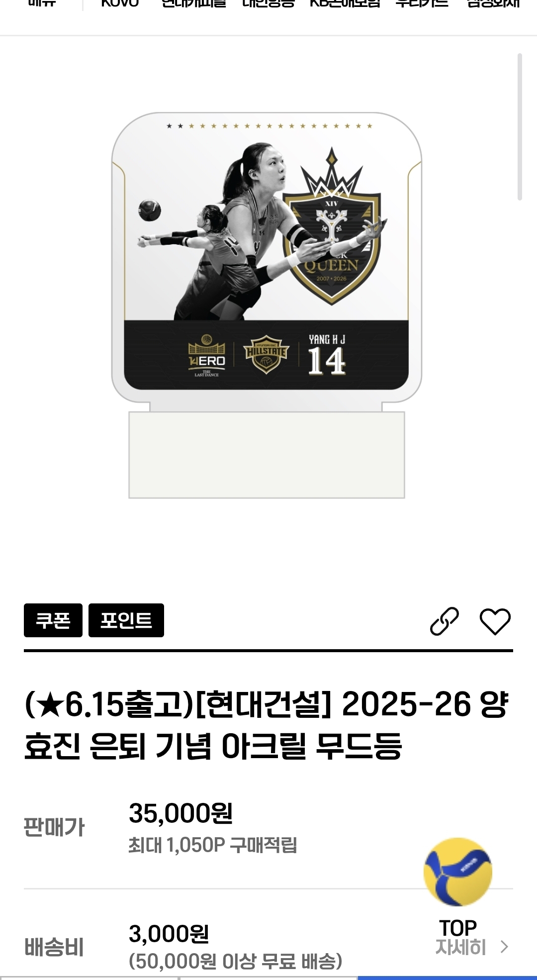Viewport: 537px width, 980px height.
Task: Select the 현대캐피탈 team tab
Action: (x=194, y=4)
